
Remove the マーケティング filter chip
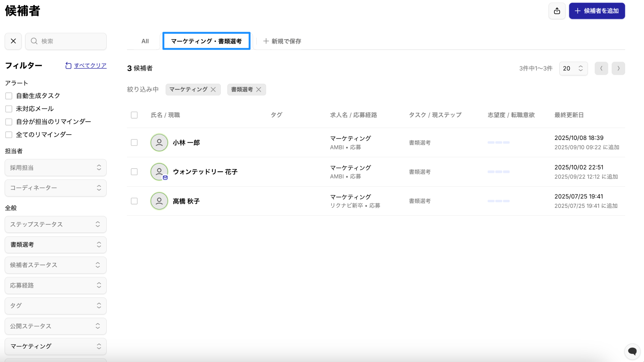pyautogui.click(x=213, y=90)
